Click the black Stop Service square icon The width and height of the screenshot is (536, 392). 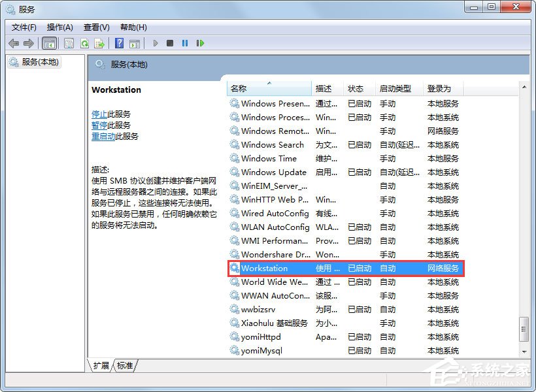coord(169,43)
